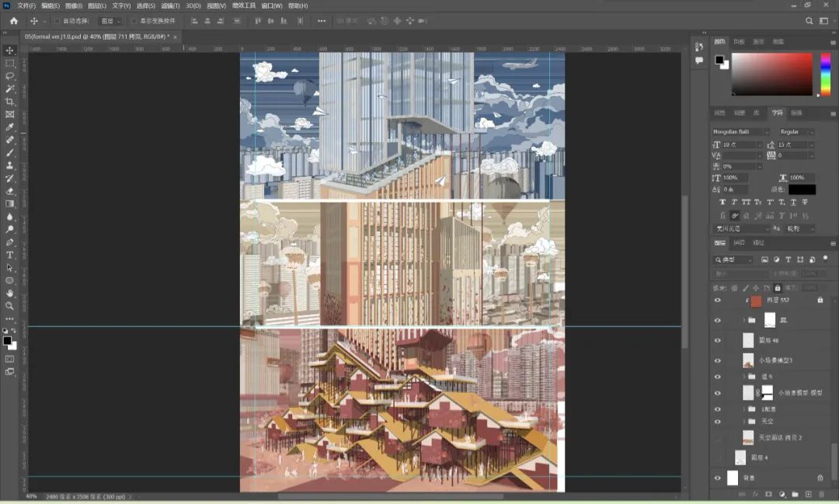Viewport: 839px width, 504px height.
Task: Select the Magic Wand tool
Action: [9, 89]
